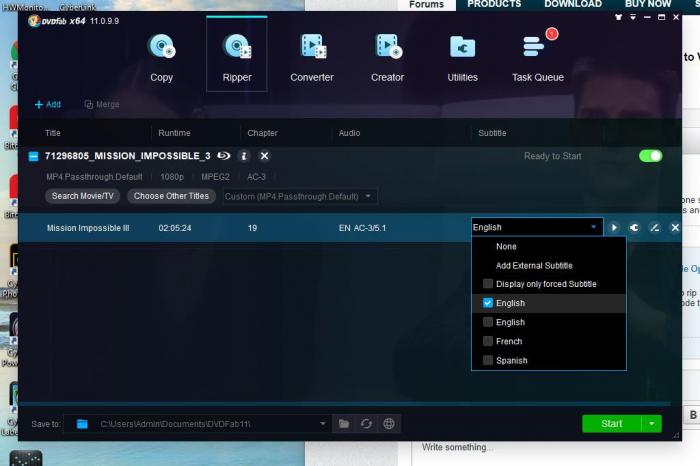
Task: Open the Copy module
Action: [x=162, y=58]
